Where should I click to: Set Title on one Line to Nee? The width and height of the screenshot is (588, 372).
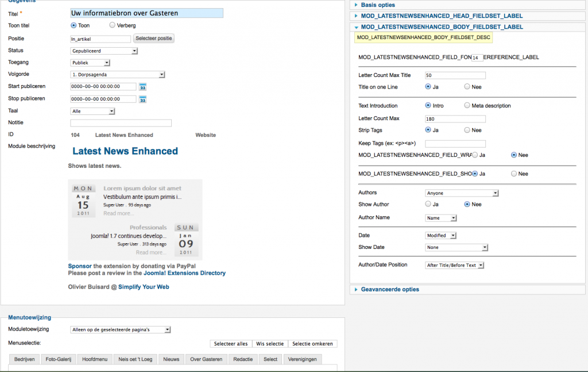coord(467,87)
